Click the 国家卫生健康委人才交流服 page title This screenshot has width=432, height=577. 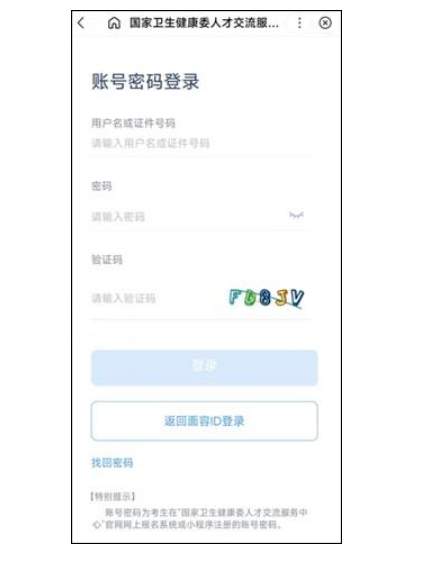coord(204,23)
